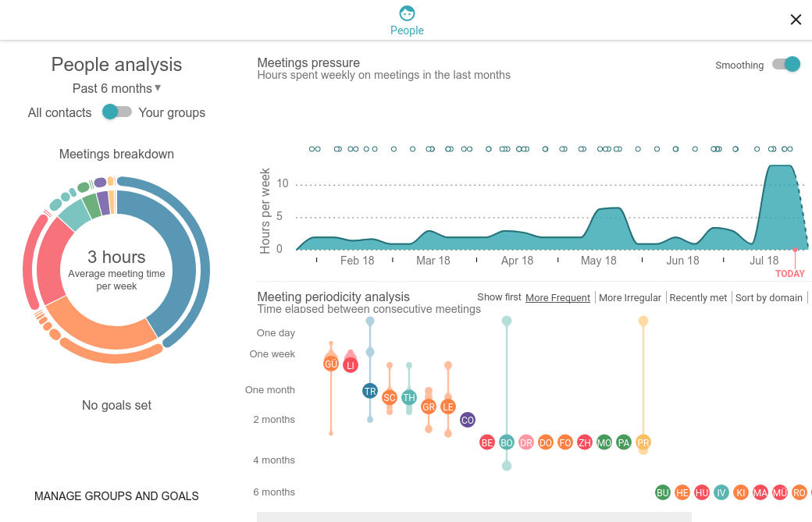Viewport: 812px width, 522px height.
Task: Open the People face icon
Action: click(x=407, y=13)
